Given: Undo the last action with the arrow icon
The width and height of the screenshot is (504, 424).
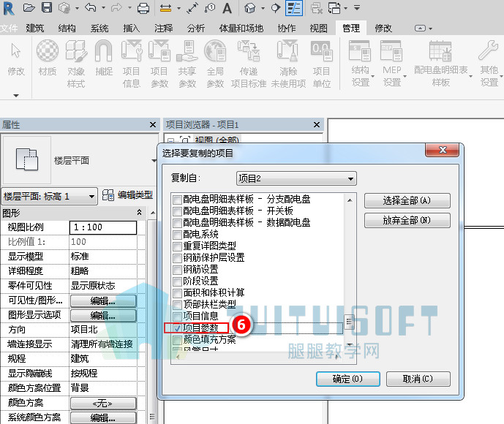Looking at the screenshot, I should [91, 7].
